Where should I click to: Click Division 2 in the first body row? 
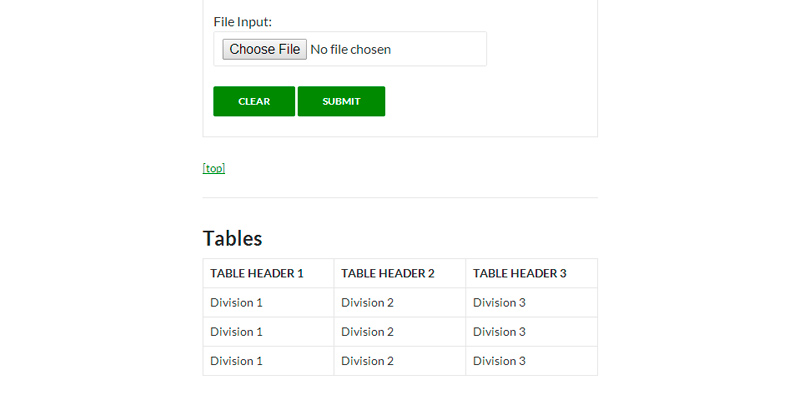(368, 302)
